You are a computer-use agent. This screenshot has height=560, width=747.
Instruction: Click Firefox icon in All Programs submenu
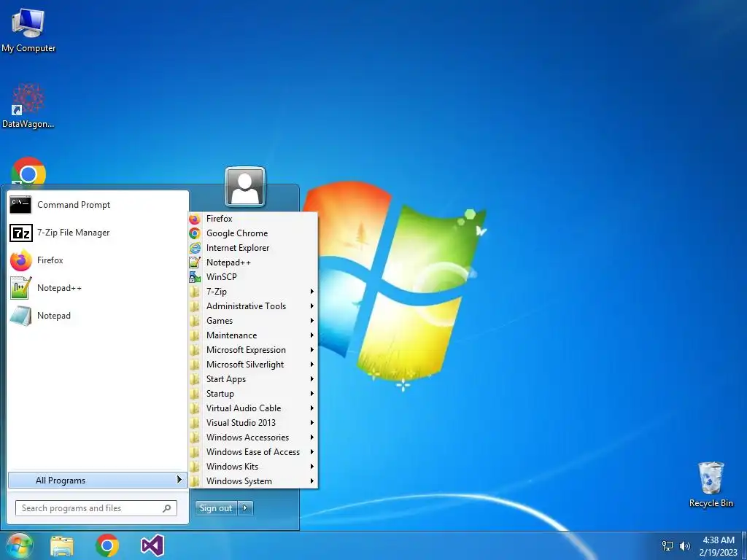pyautogui.click(x=194, y=219)
